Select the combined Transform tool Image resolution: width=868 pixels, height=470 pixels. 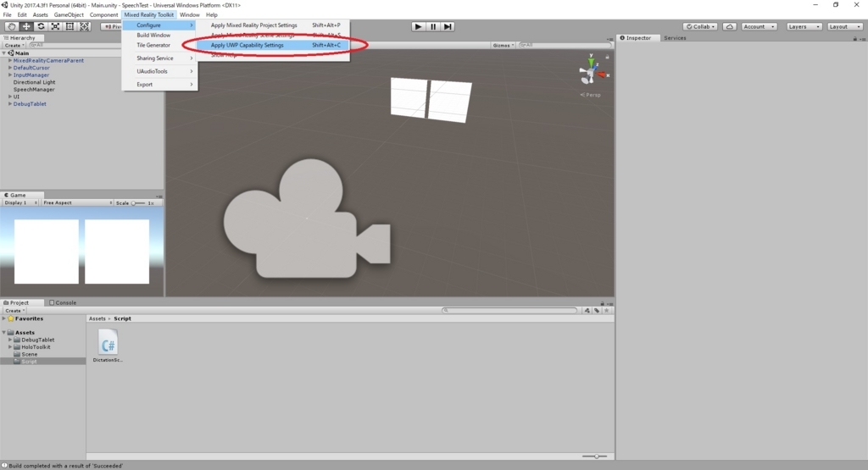(x=84, y=26)
